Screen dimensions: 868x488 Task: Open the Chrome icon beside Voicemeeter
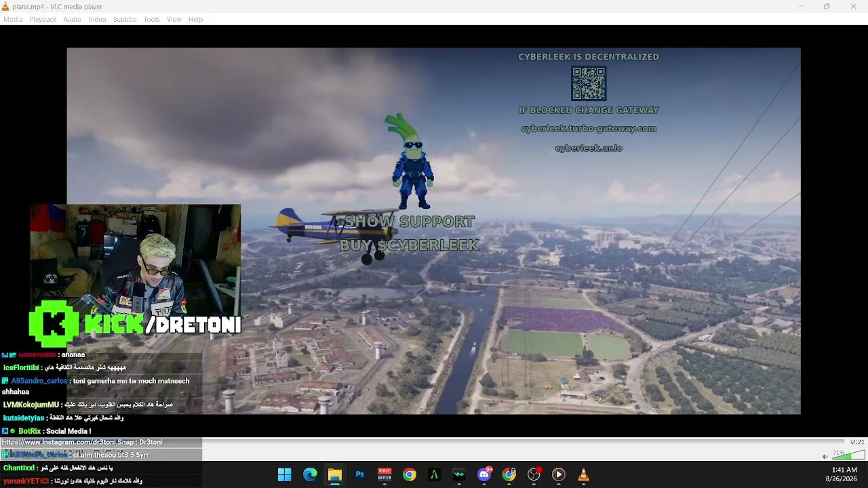(410, 474)
